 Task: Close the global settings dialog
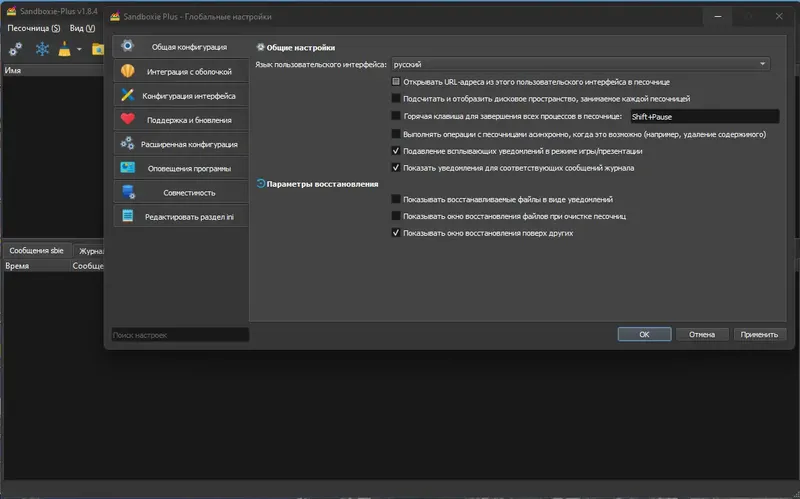tap(779, 16)
